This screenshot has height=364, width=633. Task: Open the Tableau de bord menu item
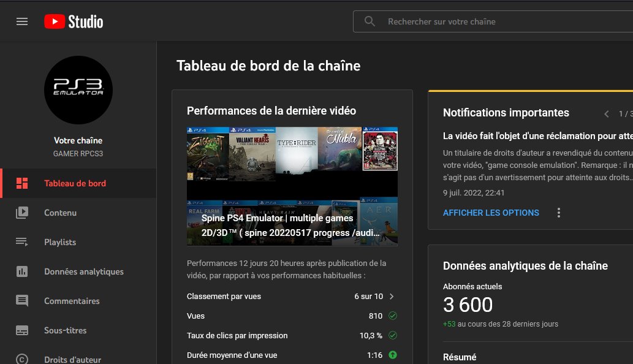pyautogui.click(x=78, y=183)
